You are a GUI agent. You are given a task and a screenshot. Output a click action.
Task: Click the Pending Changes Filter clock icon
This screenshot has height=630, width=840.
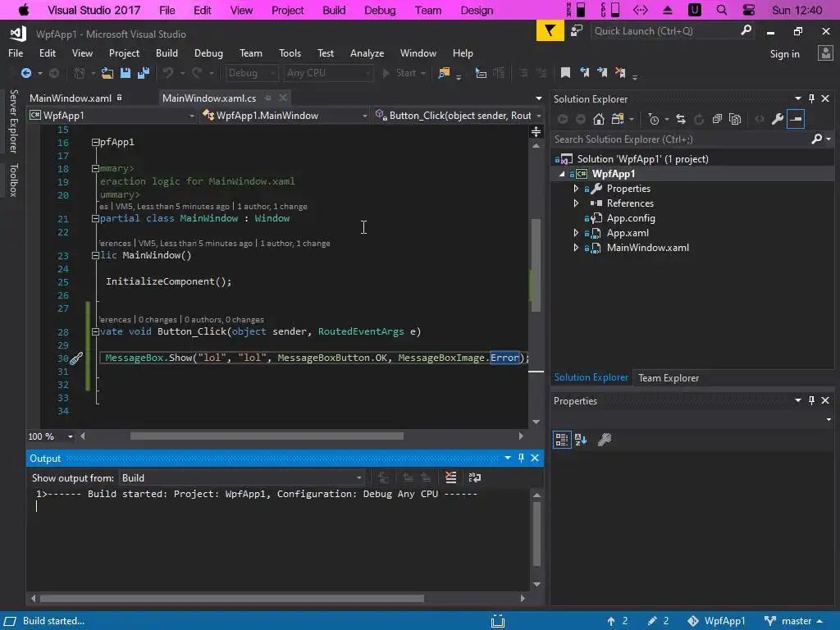(x=654, y=119)
